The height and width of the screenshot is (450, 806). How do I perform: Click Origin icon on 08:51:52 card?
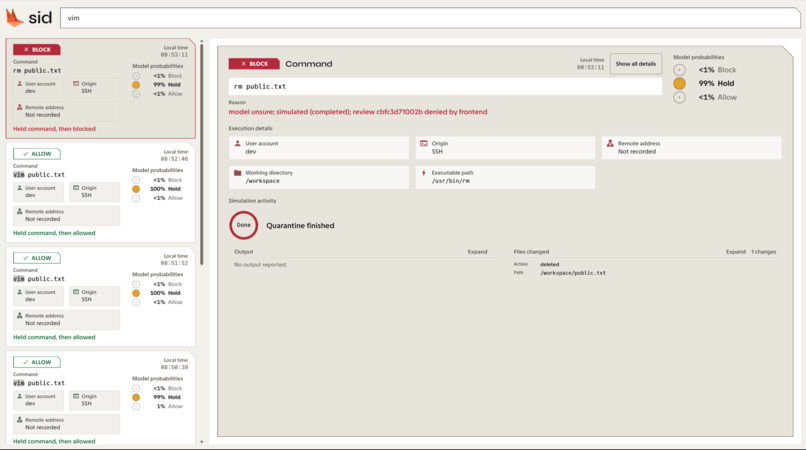pos(76,292)
